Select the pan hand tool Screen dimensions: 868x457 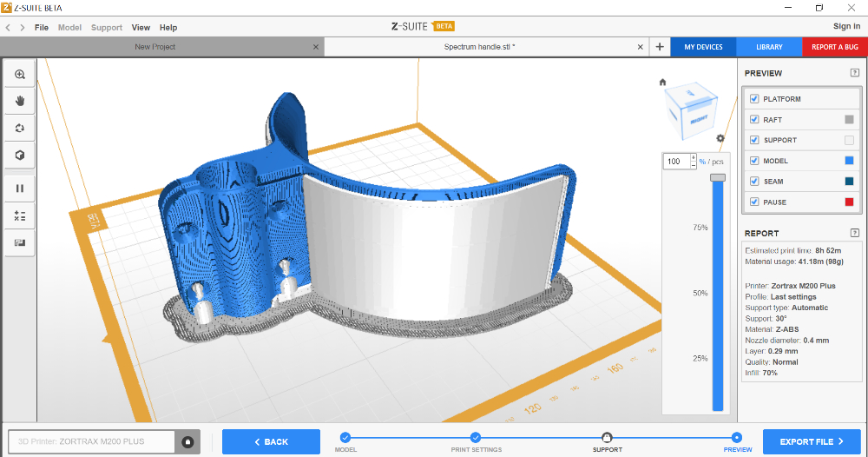coord(20,101)
